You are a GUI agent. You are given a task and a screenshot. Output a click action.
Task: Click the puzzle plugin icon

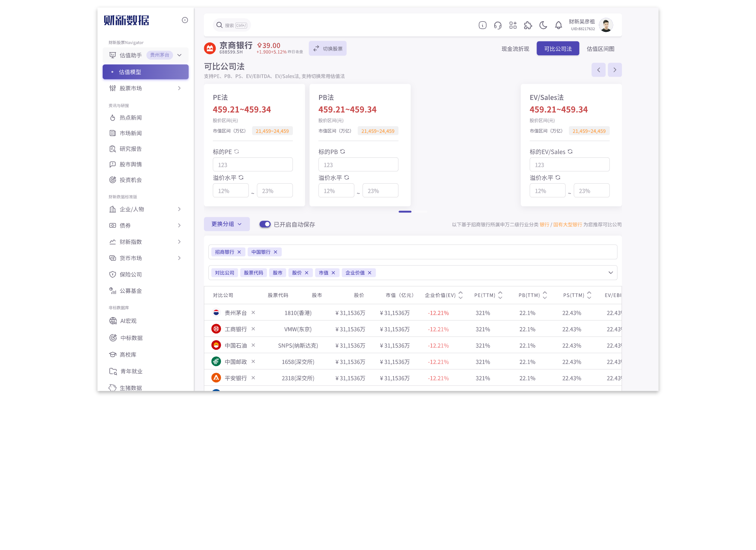click(528, 25)
